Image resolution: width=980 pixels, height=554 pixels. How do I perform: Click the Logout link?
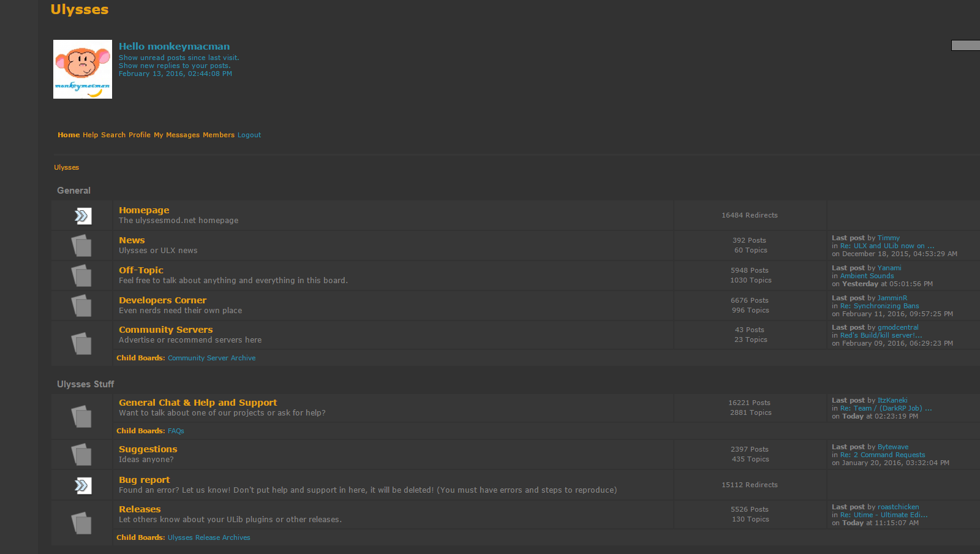pyautogui.click(x=249, y=135)
